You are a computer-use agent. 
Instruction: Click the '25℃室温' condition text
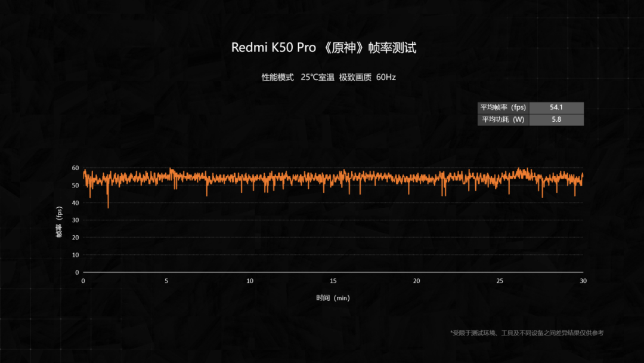point(317,77)
